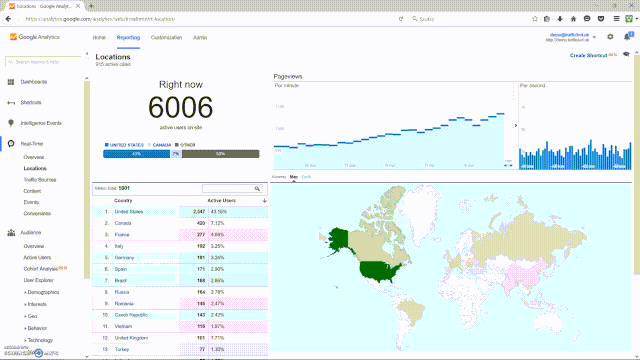Collapse the sidebar with the arrow

(x=87, y=54)
